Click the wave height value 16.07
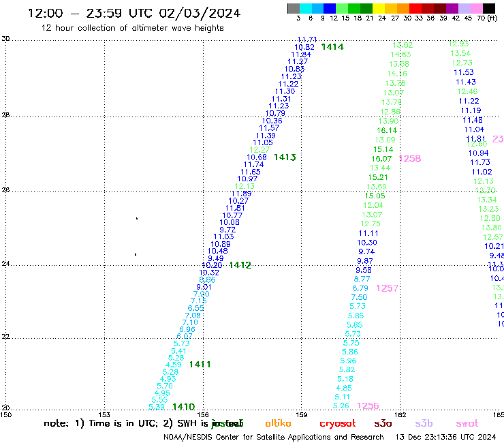The height and width of the screenshot is (443, 504). pyautogui.click(x=381, y=159)
